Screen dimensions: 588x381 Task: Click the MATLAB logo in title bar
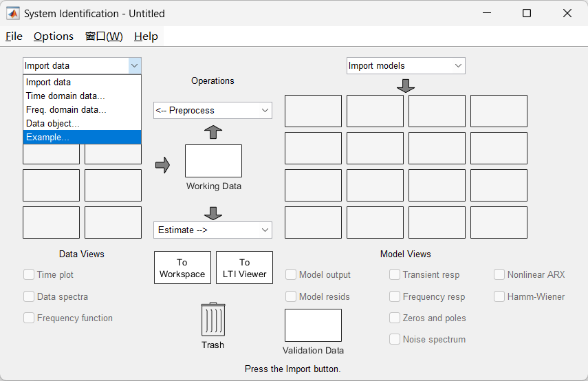(13, 14)
